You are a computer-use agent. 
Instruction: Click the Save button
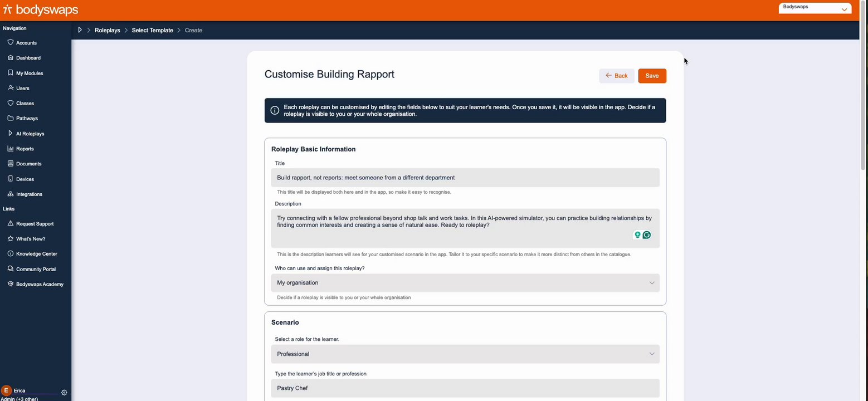pyautogui.click(x=652, y=76)
